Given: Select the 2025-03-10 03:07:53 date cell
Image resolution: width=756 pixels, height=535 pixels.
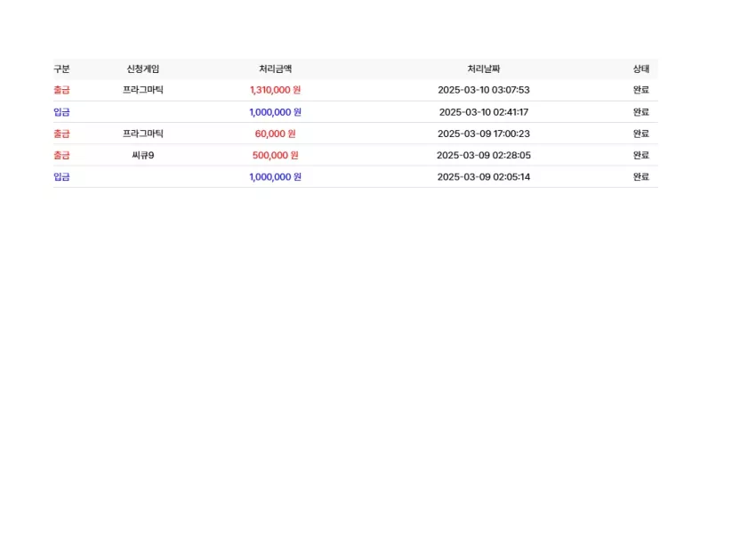Looking at the screenshot, I should pos(484,90).
